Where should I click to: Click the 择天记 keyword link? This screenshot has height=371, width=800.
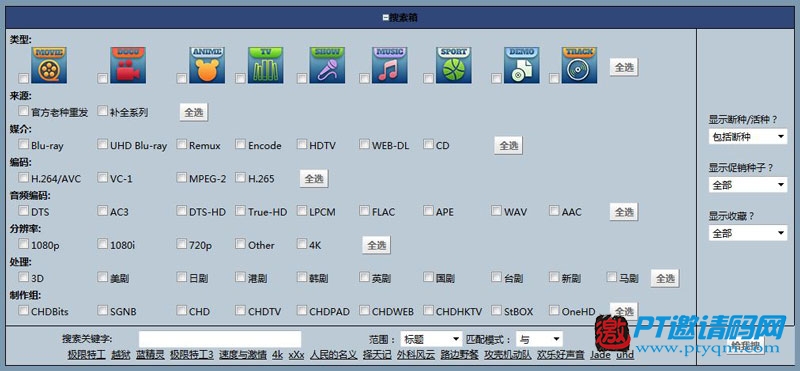click(377, 355)
